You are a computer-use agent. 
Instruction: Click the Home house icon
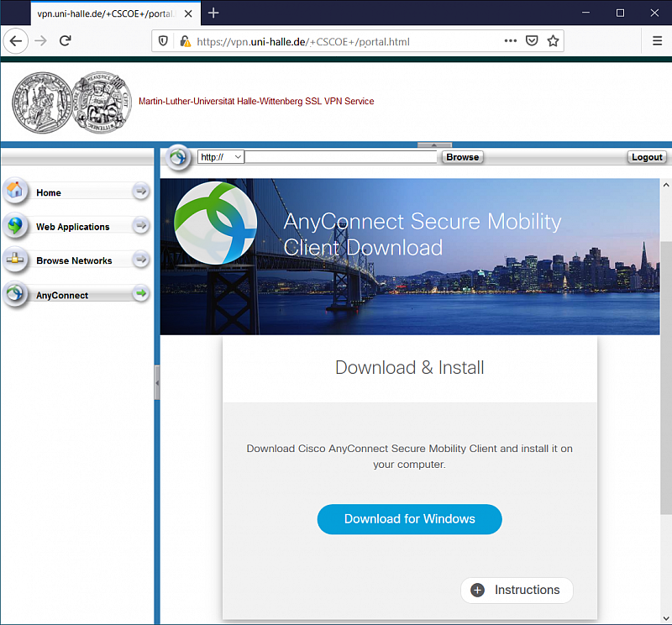coord(15,190)
